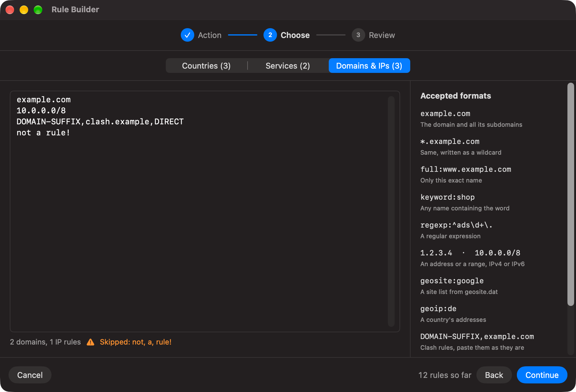Click 'A country's addresses' description
Viewport: 576px width, 392px height.
tap(453, 320)
